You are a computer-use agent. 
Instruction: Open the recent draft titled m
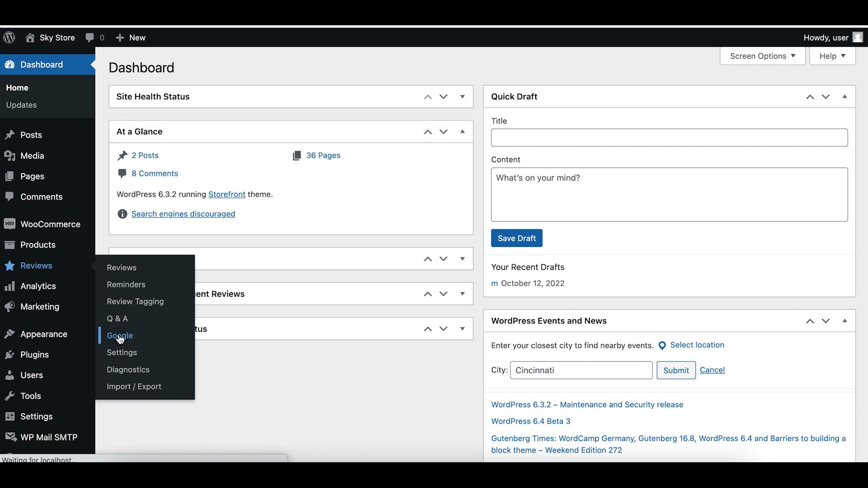[x=494, y=283]
